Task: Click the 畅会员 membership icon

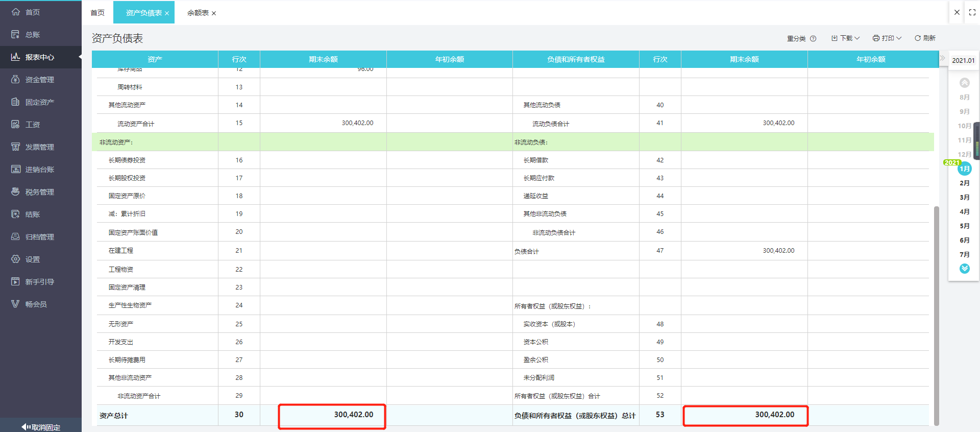Action: (15, 304)
